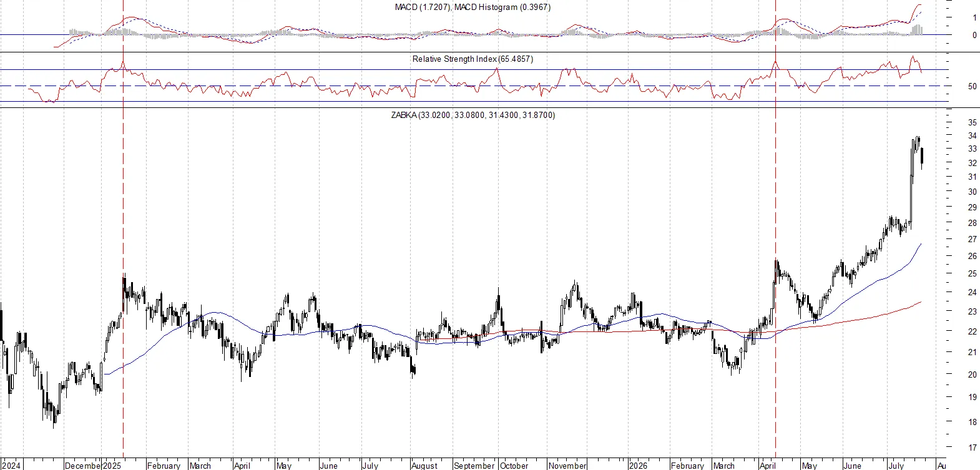Select the 24 price level label
This screenshot has width=980, height=470.
973,292
